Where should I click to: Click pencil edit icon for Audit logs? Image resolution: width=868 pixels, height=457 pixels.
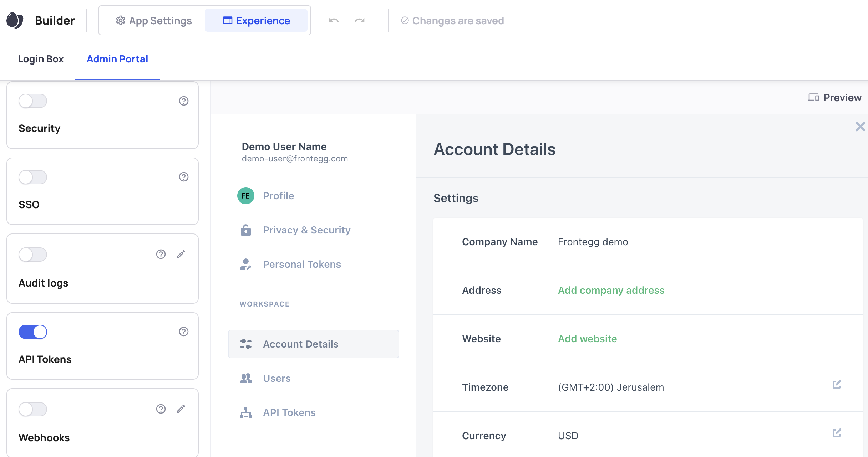181,254
